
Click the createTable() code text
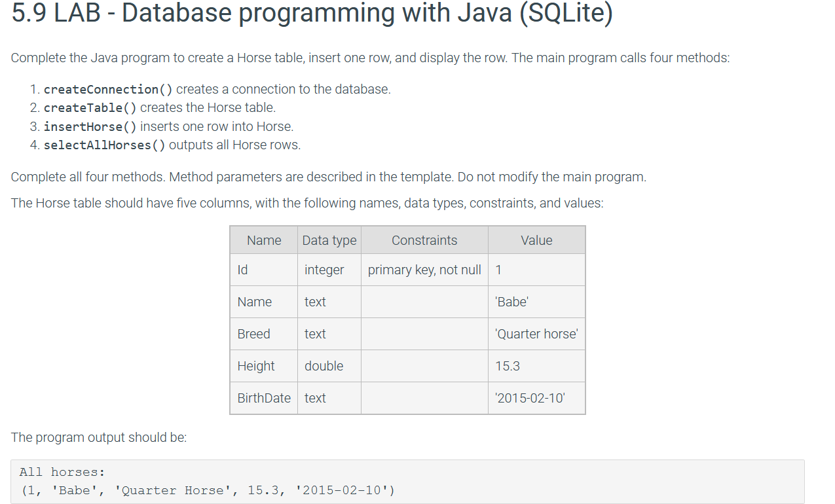coord(90,107)
